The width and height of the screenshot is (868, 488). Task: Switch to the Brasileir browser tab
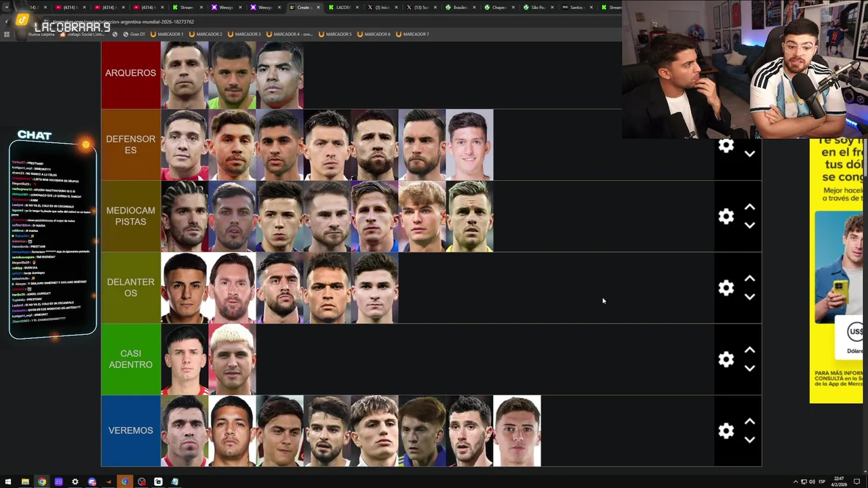pyautogui.click(x=460, y=7)
